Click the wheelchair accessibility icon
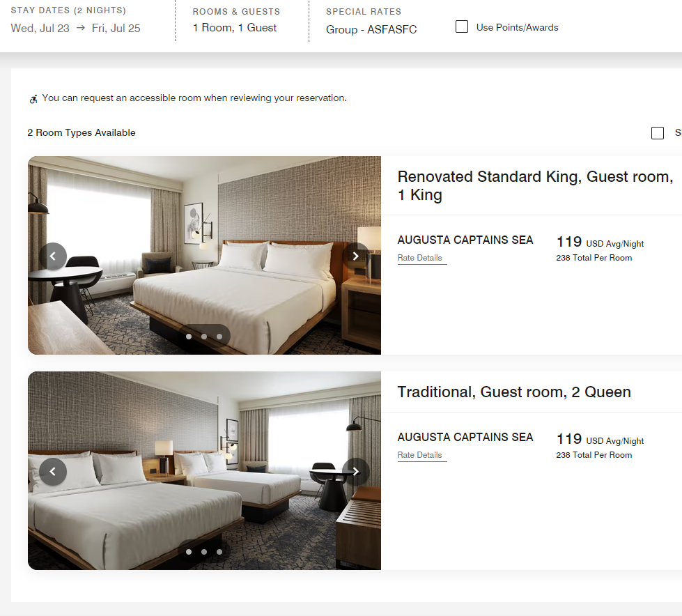The height and width of the screenshot is (616, 682). [33, 99]
